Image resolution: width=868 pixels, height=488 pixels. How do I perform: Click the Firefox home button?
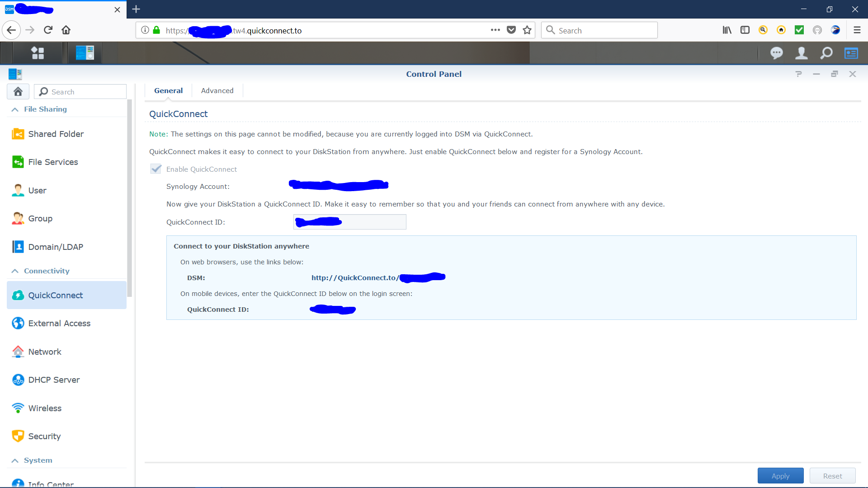[66, 30]
